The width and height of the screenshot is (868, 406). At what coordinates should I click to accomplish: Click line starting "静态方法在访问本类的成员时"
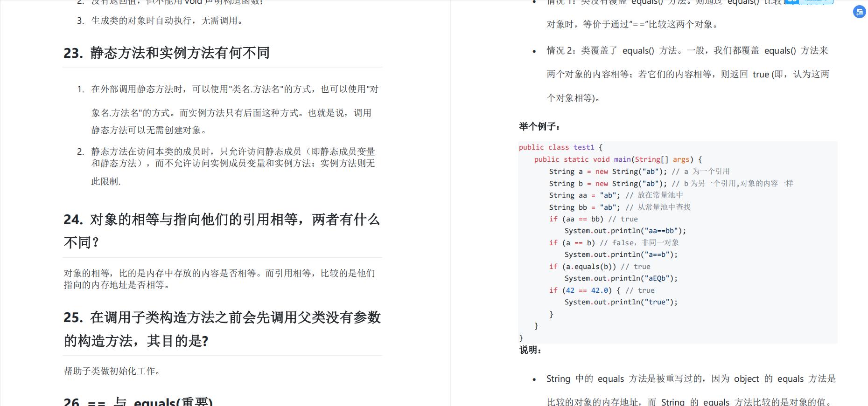pos(233,151)
